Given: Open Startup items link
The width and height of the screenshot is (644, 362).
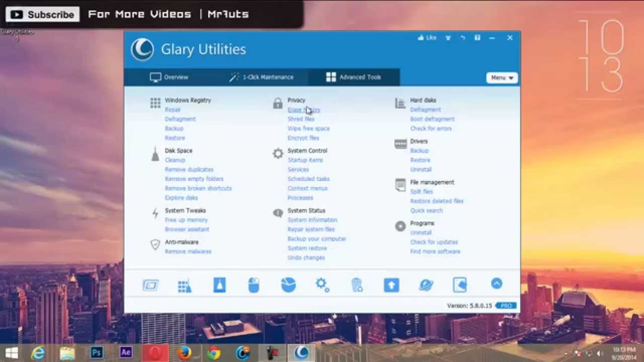Looking at the screenshot, I should click(305, 160).
